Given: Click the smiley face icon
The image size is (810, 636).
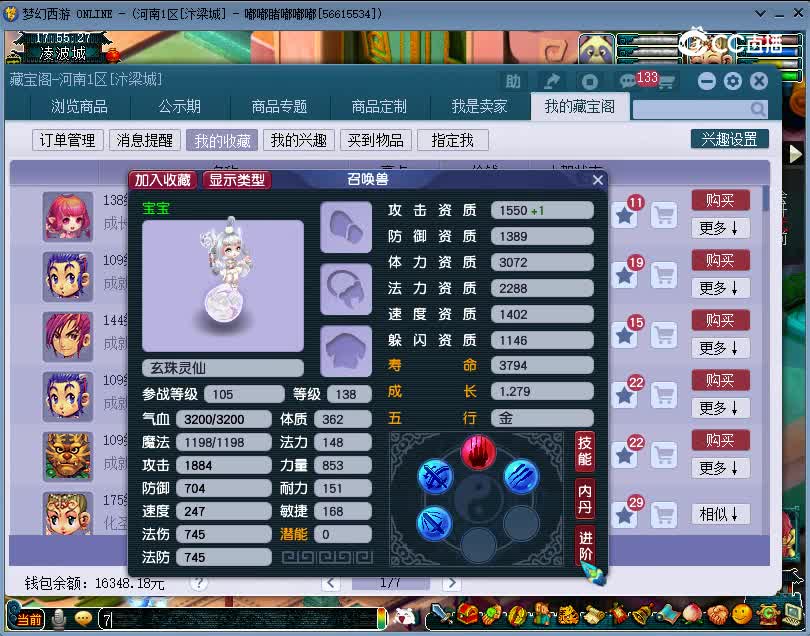Looking at the screenshot, I should pyautogui.click(x=742, y=614).
